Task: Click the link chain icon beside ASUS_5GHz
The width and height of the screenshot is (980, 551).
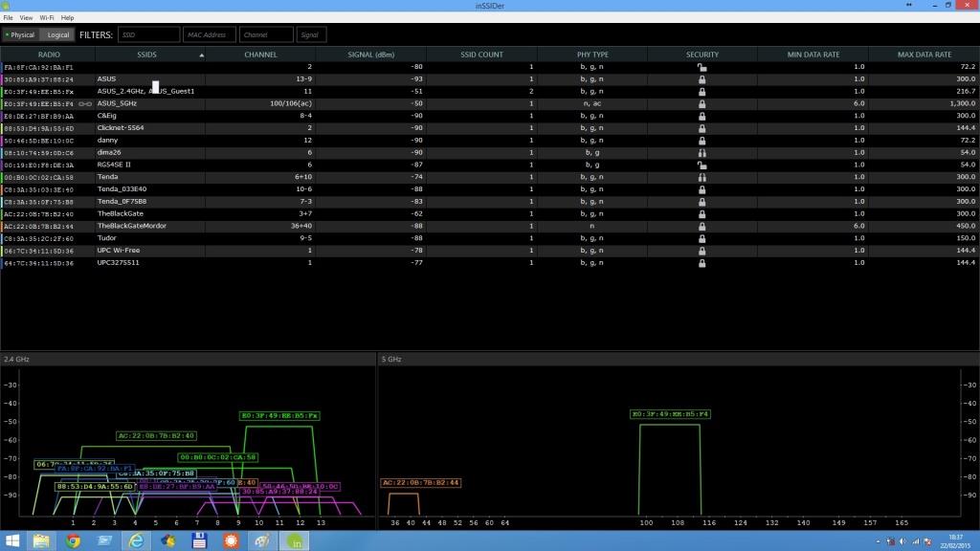Action: point(84,103)
